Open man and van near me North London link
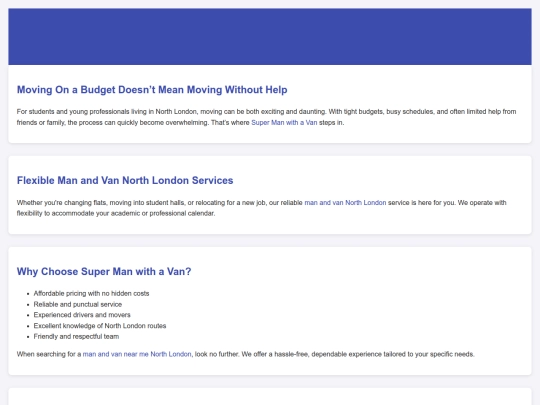Viewport: 540px width, 405px height. (x=137, y=354)
